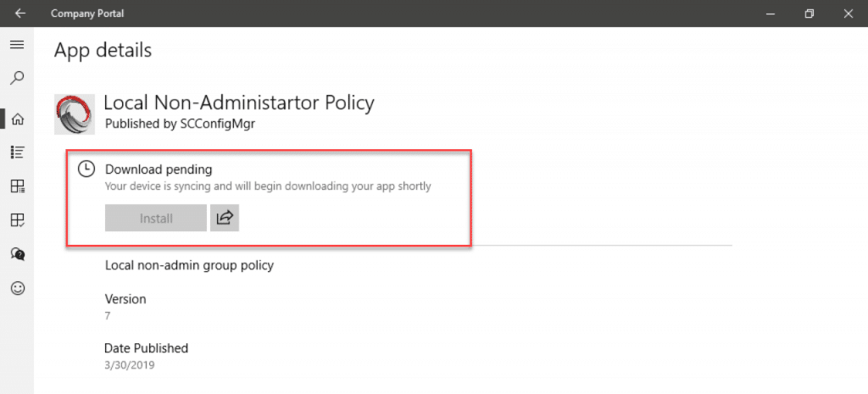Restore down the Company Portal window

(810, 14)
